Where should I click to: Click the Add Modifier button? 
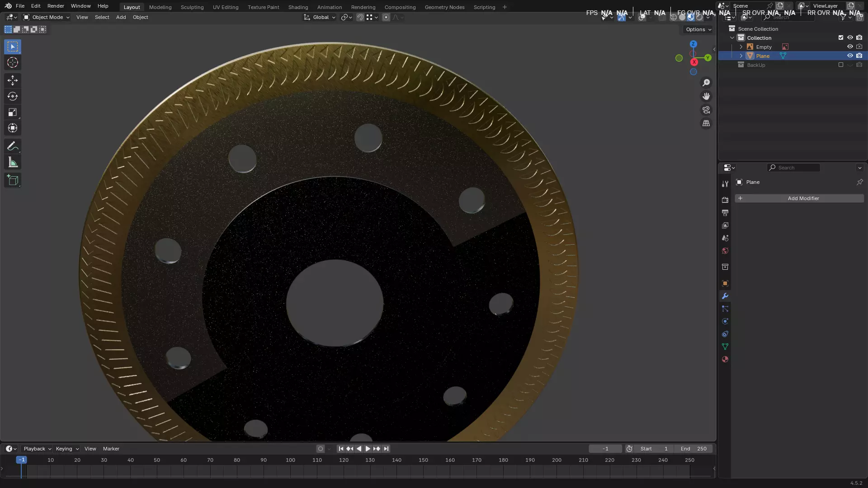tap(799, 198)
